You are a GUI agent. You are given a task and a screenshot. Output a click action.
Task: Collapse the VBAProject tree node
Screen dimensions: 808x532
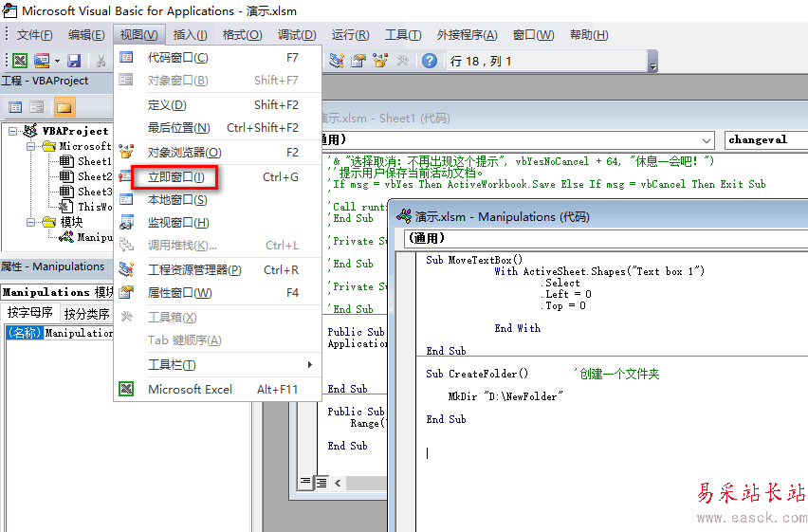pyautogui.click(x=12, y=131)
